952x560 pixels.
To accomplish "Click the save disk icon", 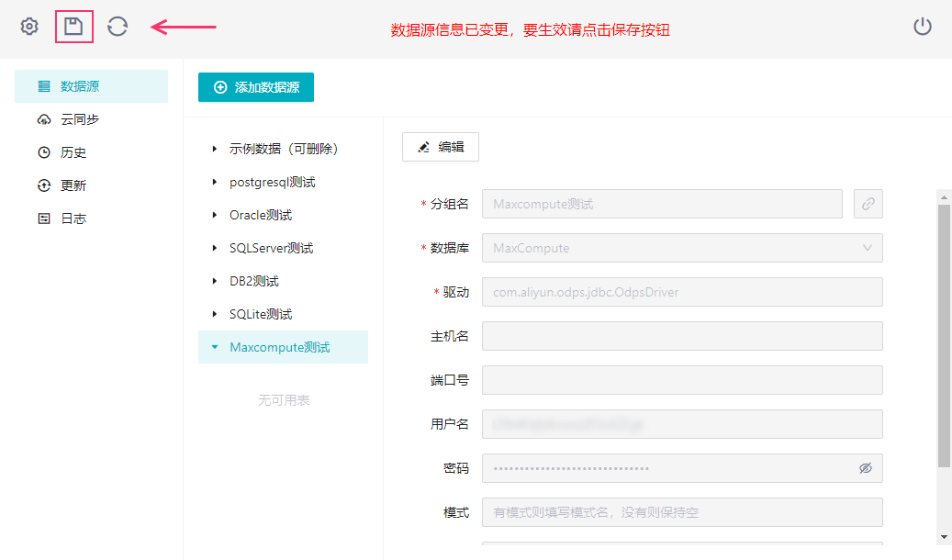I will (73, 27).
